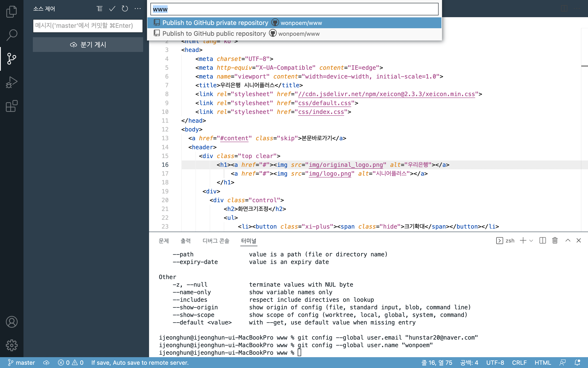
Task: Click line number 23 in the gutter
Action: [165, 227]
